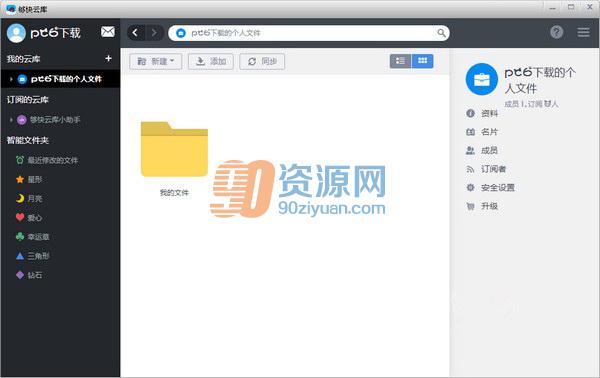Open the mail envelope icon
The image size is (600, 378).
tap(108, 32)
